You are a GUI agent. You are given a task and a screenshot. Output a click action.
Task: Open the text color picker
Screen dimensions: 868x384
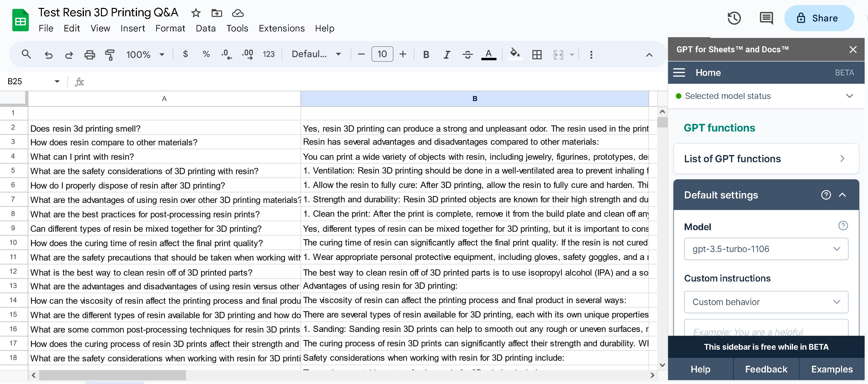pyautogui.click(x=489, y=54)
